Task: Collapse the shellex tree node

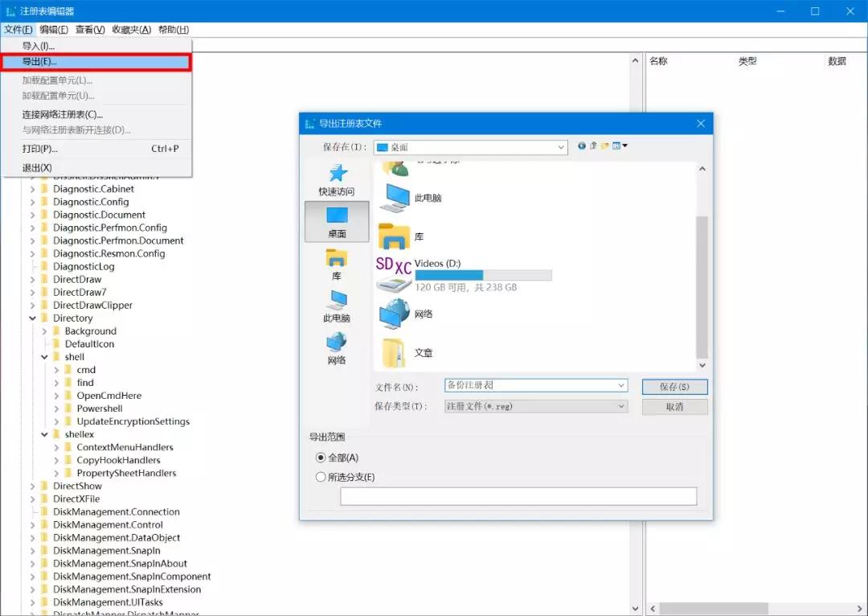Action: click(45, 434)
